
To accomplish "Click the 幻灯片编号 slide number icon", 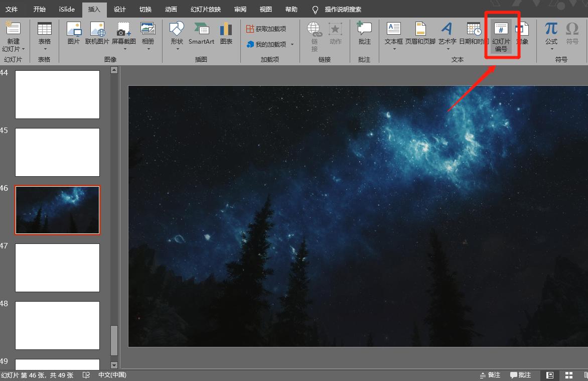I will pos(501,37).
